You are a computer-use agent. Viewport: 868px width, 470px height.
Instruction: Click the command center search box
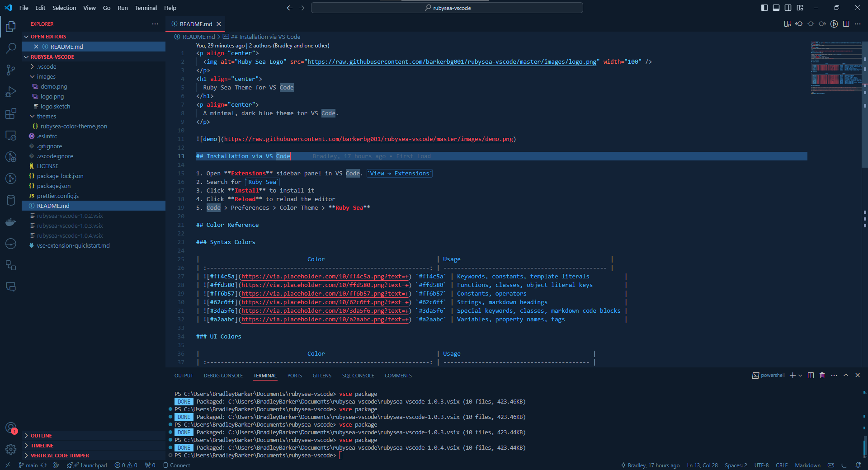point(447,8)
